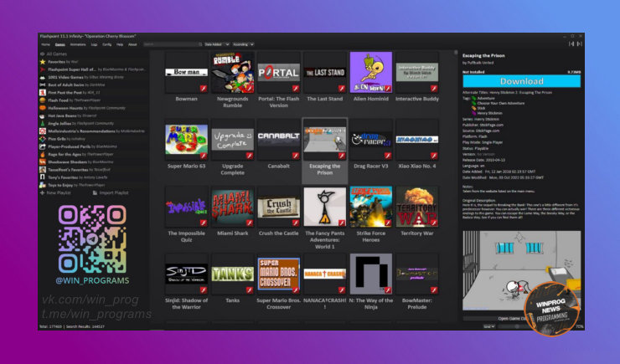Viewport: 620px width, 364px height.
Task: Select the Drag Racer V3 thumbnail
Action: coord(371,140)
